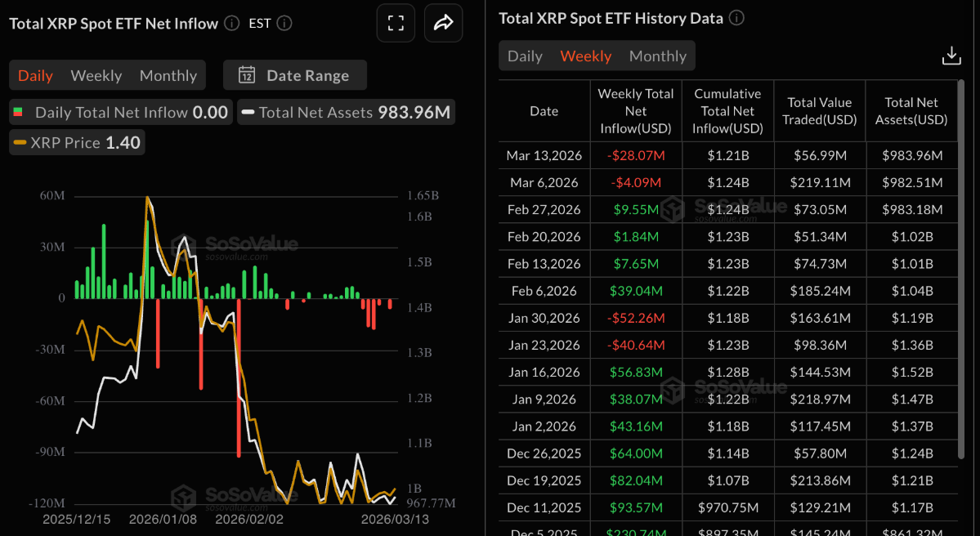Click info icon next to EST
This screenshot has width=980, height=536.
click(x=284, y=23)
